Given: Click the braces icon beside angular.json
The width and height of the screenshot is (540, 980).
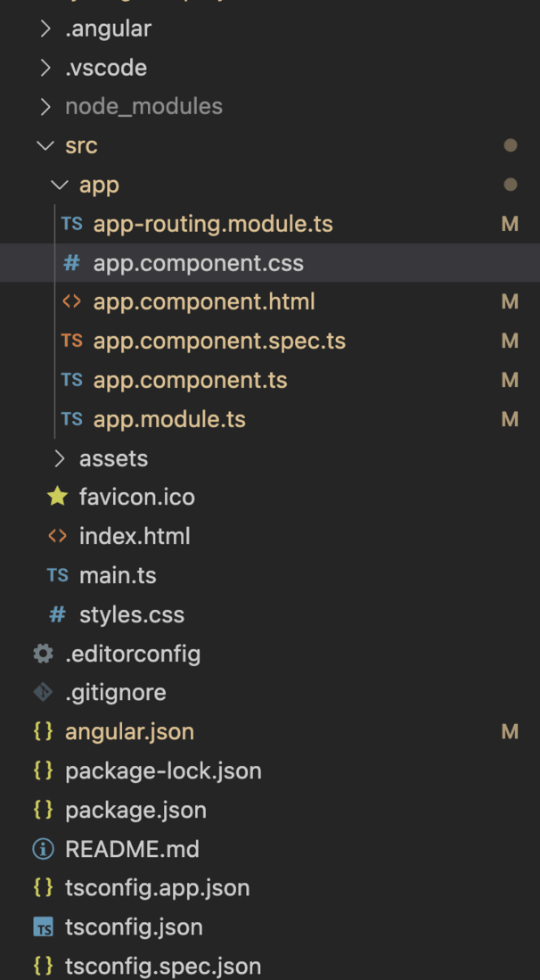Looking at the screenshot, I should pos(43,732).
